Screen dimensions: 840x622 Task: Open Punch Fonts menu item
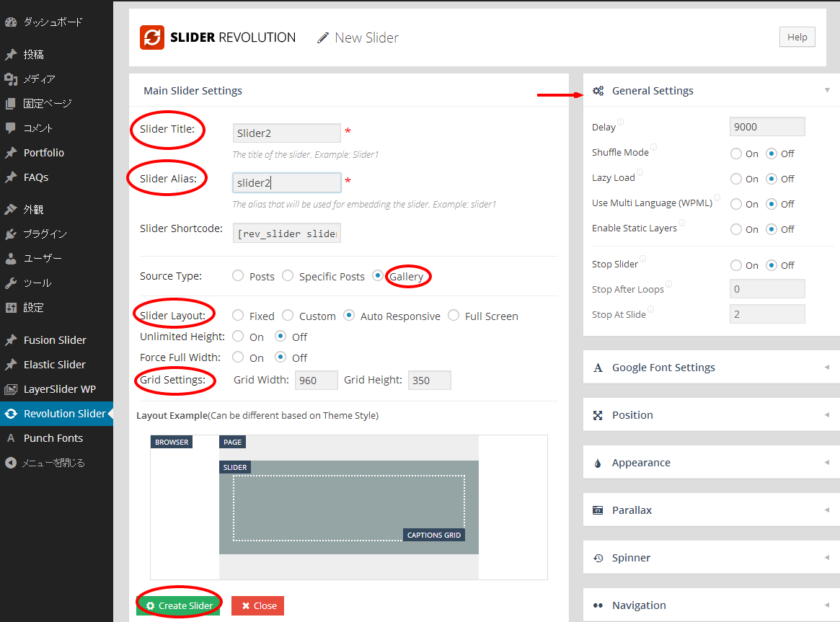click(53, 438)
